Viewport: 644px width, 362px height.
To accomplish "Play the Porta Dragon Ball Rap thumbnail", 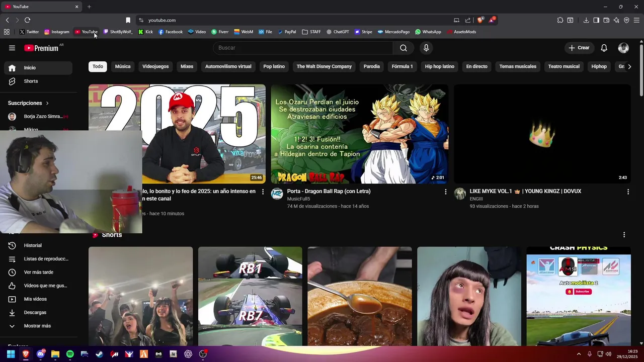I will pyautogui.click(x=359, y=134).
